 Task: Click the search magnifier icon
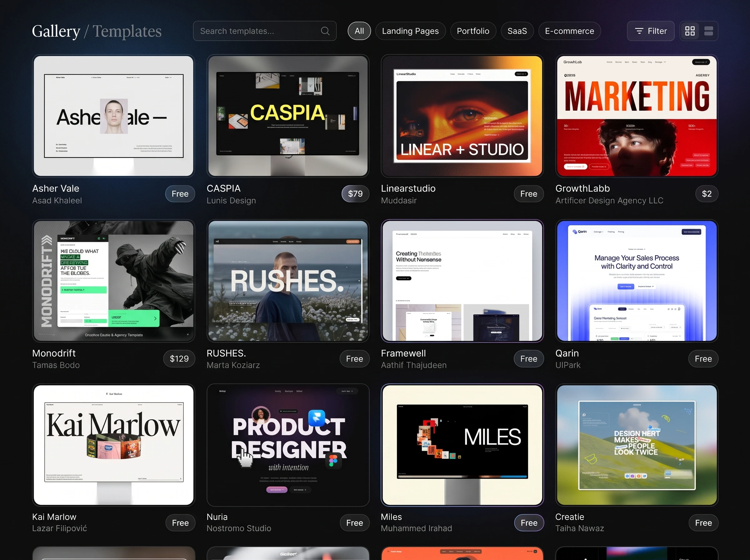325,31
